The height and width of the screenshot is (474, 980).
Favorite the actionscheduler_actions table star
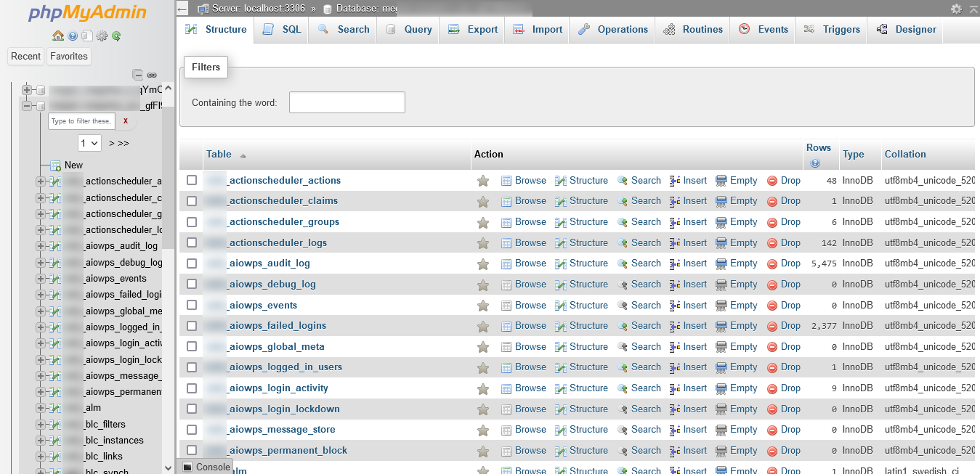(483, 181)
